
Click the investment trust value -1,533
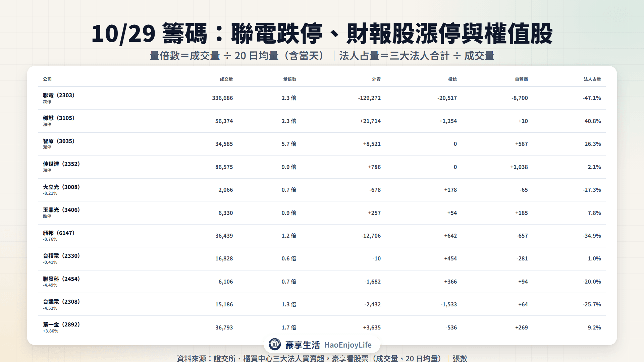pyautogui.click(x=449, y=304)
